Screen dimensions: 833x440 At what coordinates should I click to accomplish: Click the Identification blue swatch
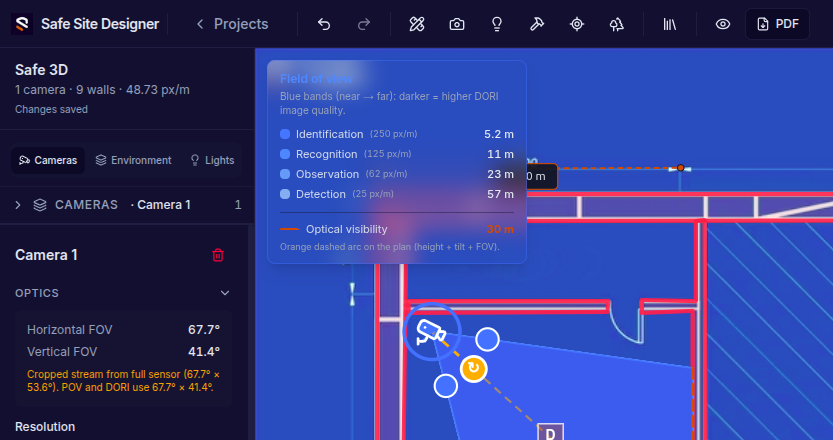click(285, 134)
